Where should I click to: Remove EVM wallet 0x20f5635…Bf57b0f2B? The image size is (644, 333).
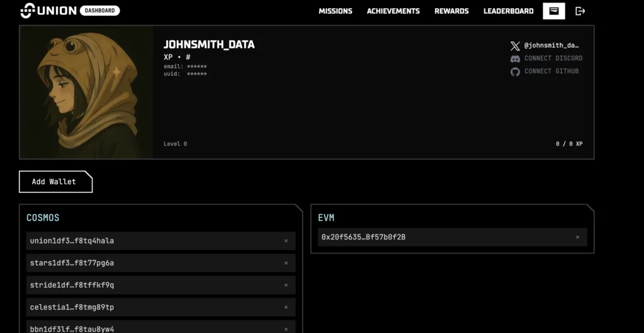[577, 237]
